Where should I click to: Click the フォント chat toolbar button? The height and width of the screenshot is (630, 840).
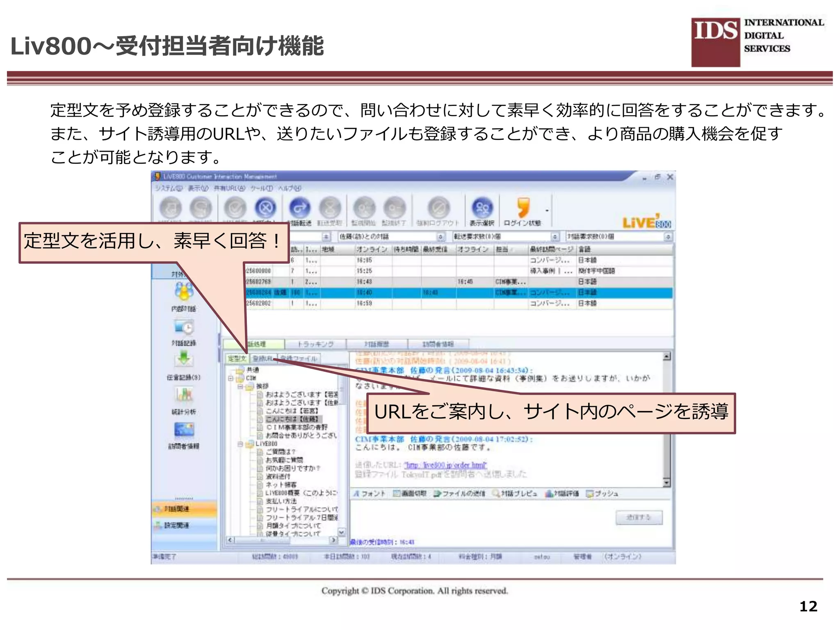(370, 493)
